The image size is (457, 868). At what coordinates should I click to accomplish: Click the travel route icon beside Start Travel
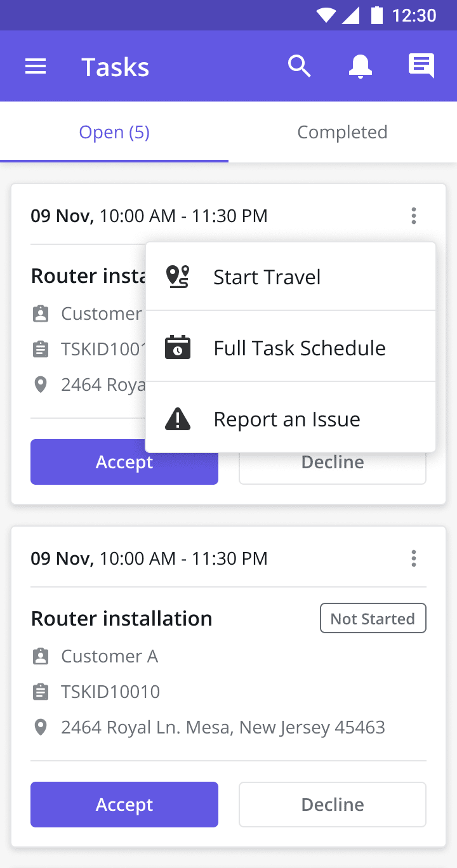pos(178,277)
